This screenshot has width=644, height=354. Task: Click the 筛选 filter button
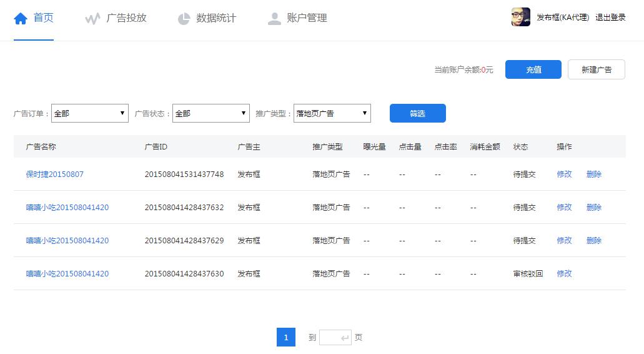click(x=418, y=113)
